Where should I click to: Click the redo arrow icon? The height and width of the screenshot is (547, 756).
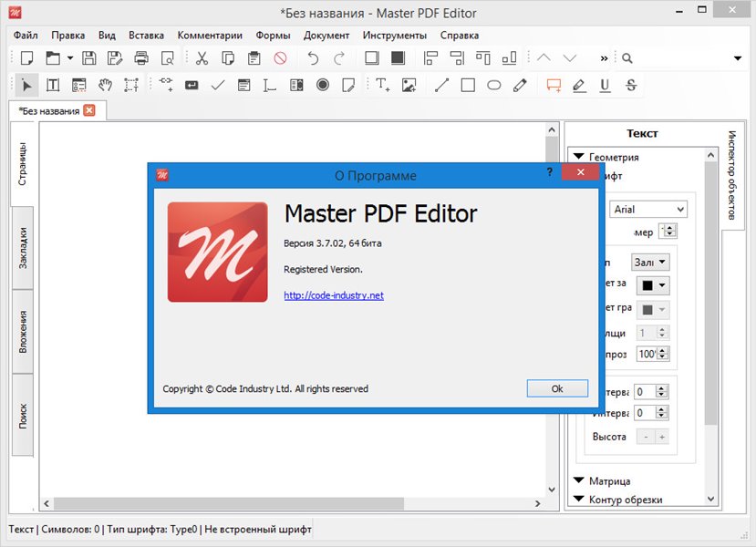[x=339, y=58]
